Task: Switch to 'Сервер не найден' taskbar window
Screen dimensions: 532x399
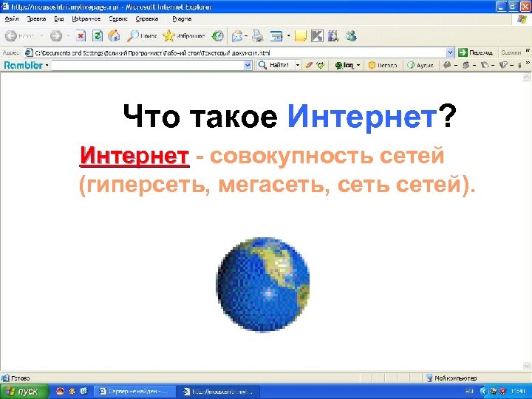Action: pyautogui.click(x=134, y=391)
